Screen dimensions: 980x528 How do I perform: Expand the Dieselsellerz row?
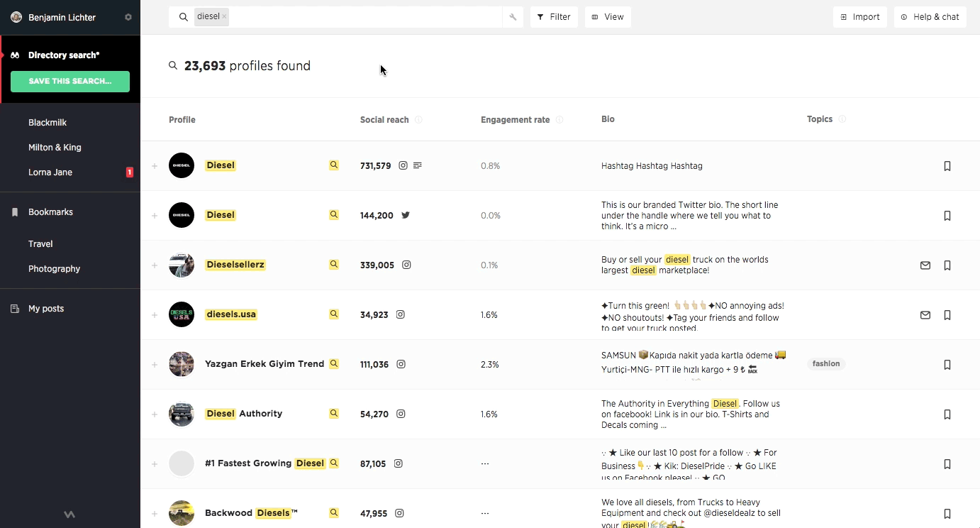(x=154, y=265)
